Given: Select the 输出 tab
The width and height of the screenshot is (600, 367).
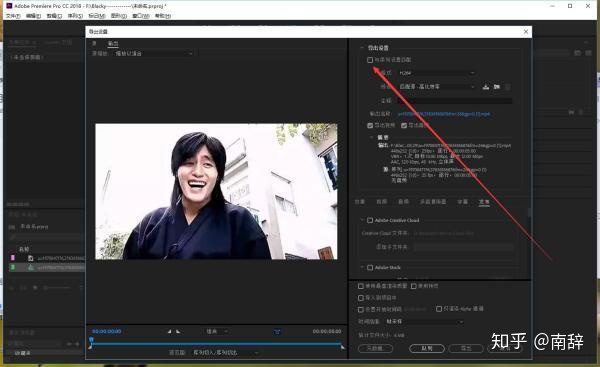Looking at the screenshot, I should [x=113, y=44].
